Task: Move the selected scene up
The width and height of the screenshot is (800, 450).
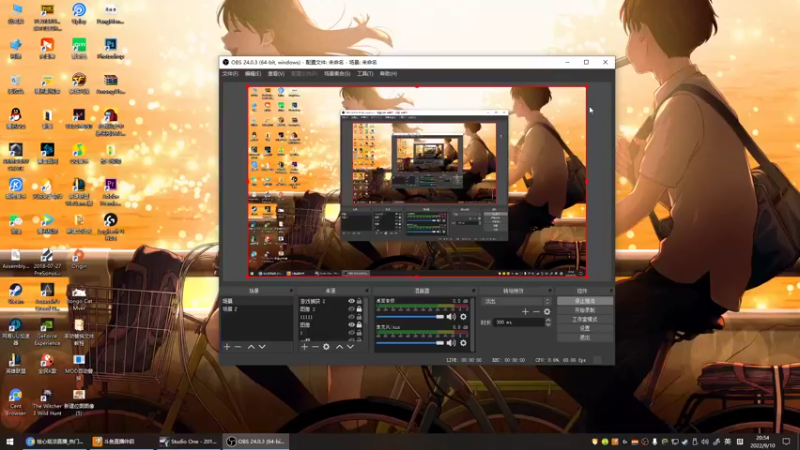Action: tap(251, 346)
